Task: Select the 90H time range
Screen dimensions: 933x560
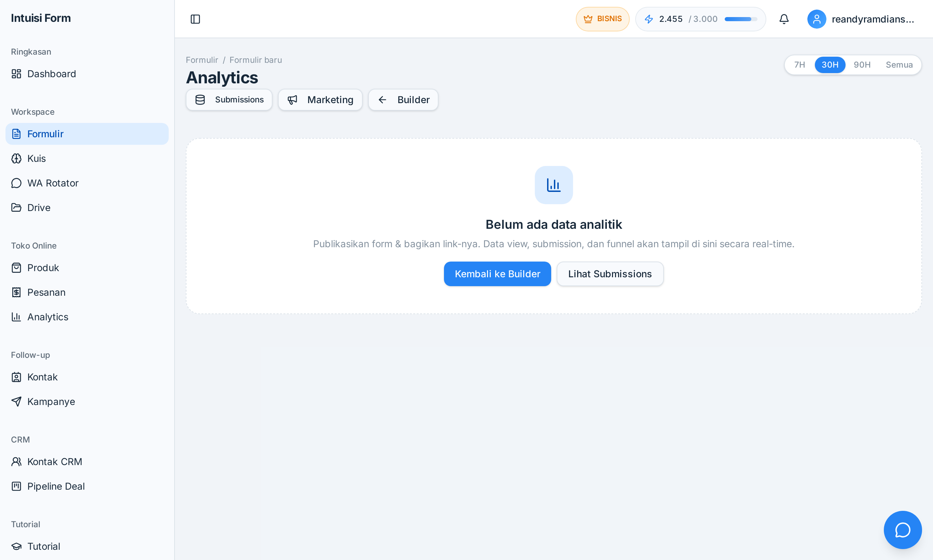Action: point(862,65)
